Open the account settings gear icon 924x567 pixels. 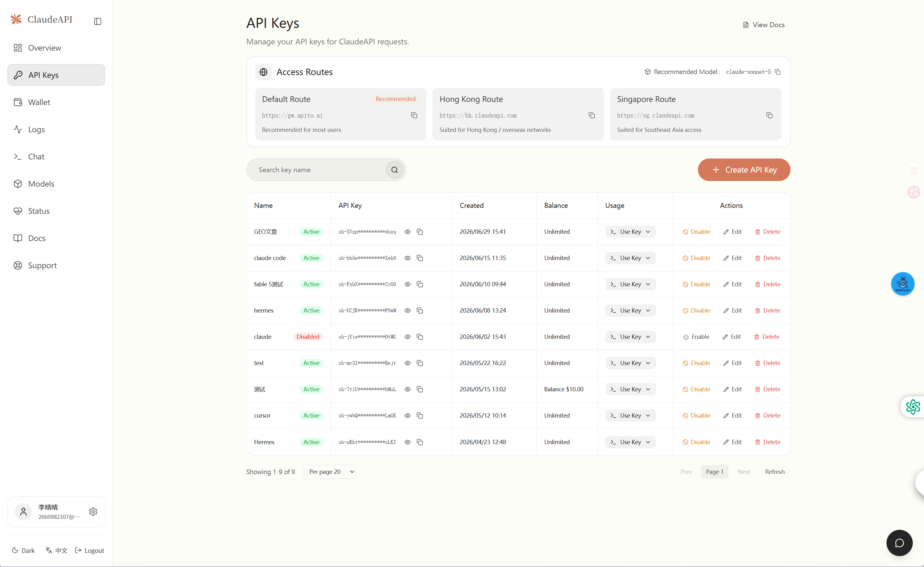click(x=93, y=511)
